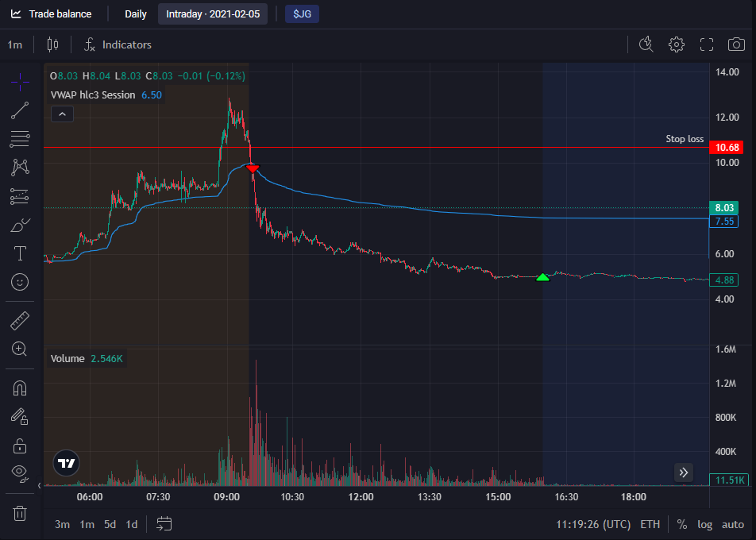Collapse the indicator legend chevron
Image resolution: width=756 pixels, height=540 pixels.
(x=62, y=114)
